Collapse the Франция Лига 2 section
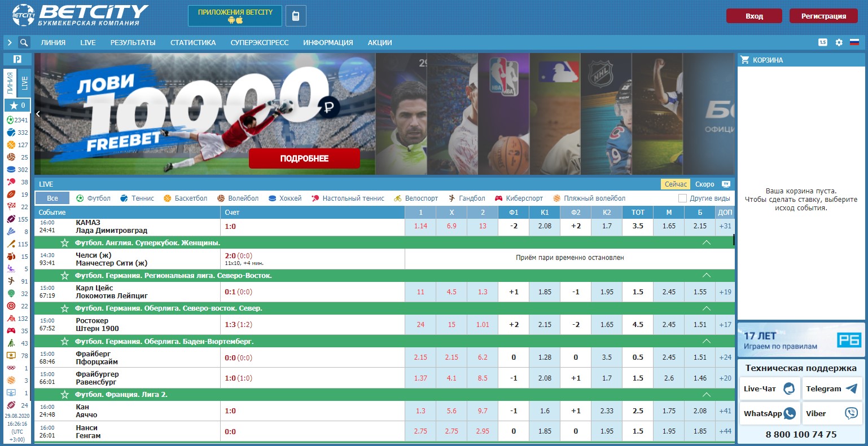868x446 pixels. [x=706, y=394]
